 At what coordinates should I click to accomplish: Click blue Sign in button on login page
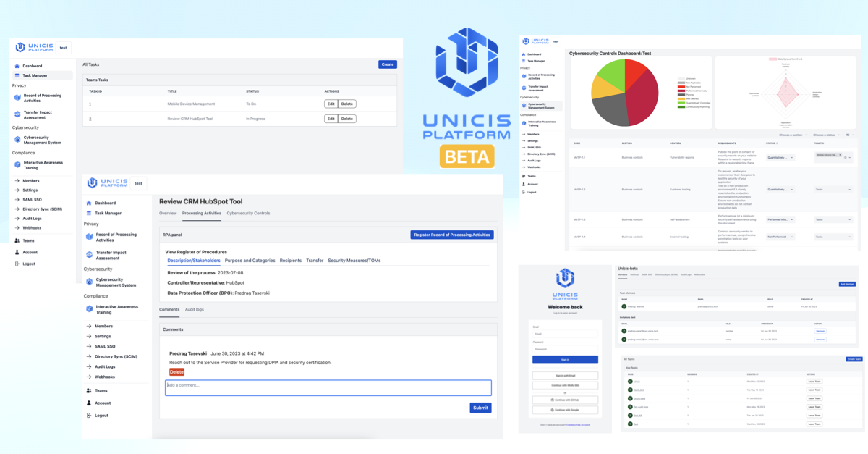(565, 359)
